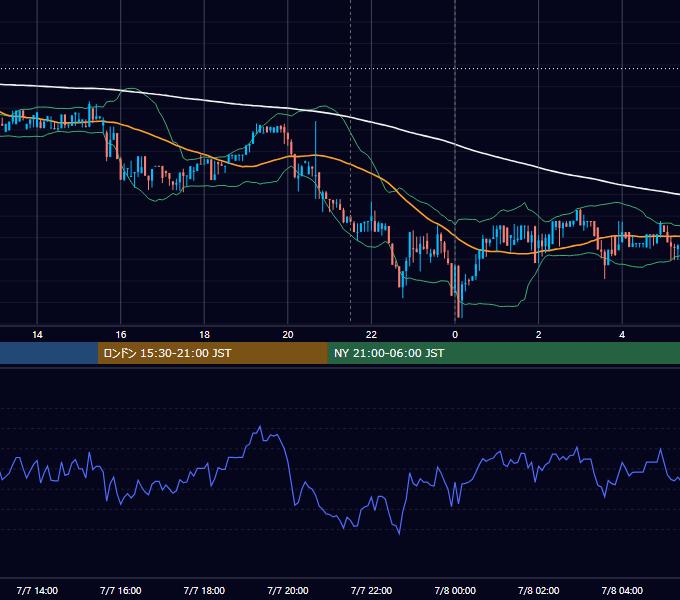Click the hour label 2 on price chart axis

(539, 335)
